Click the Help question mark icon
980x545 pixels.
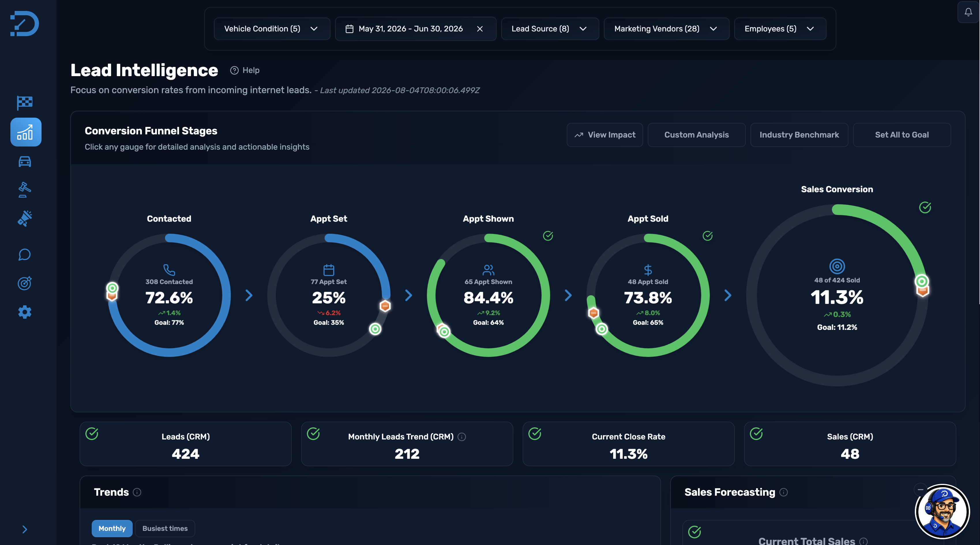(x=234, y=70)
